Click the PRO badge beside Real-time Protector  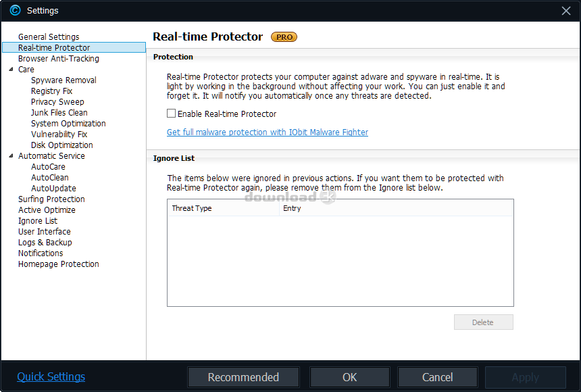pyautogui.click(x=284, y=37)
